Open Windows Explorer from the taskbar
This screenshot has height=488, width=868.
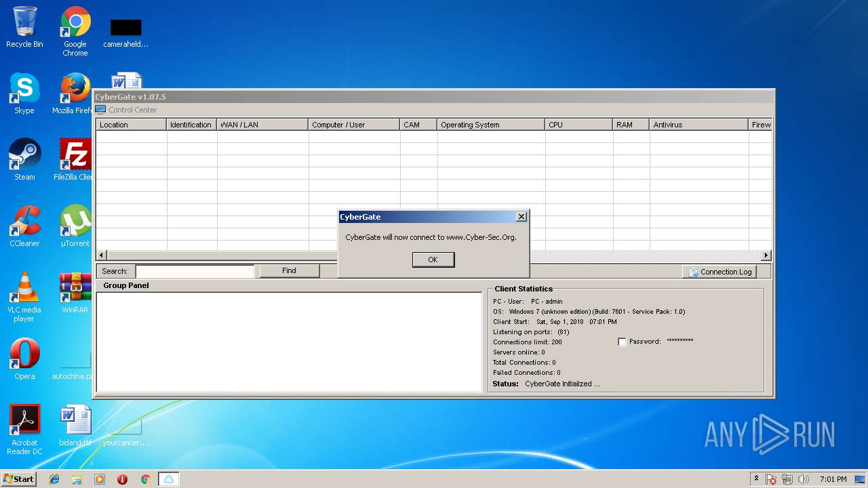[77, 479]
